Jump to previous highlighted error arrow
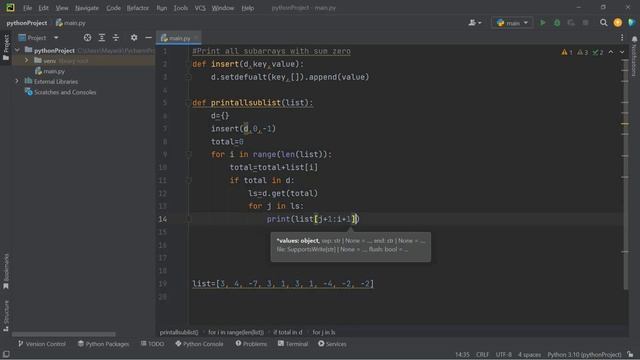This screenshot has width=640, height=360. click(x=611, y=52)
